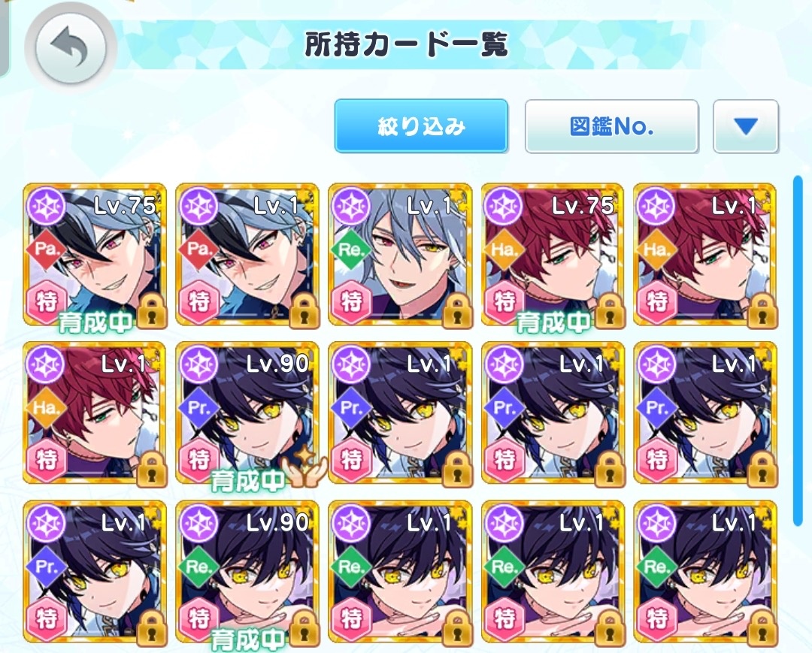Open the 絞り込み filter button

coord(421,125)
